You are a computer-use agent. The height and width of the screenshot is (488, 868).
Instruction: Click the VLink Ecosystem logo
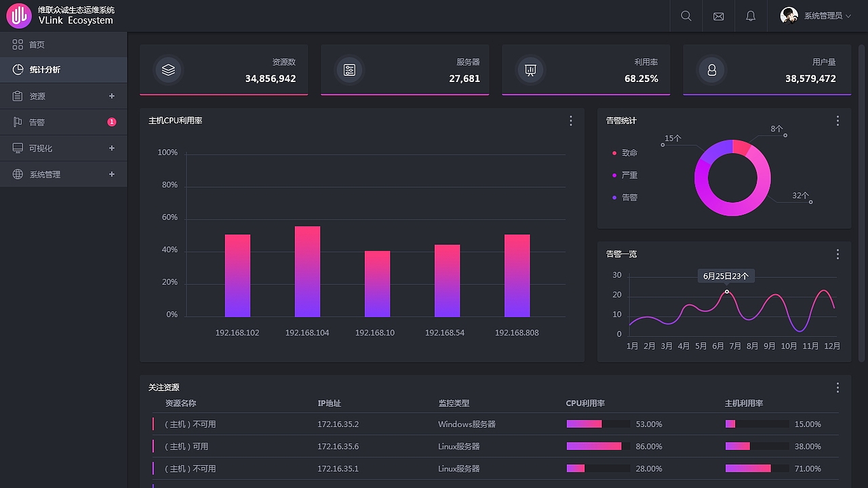tap(18, 16)
